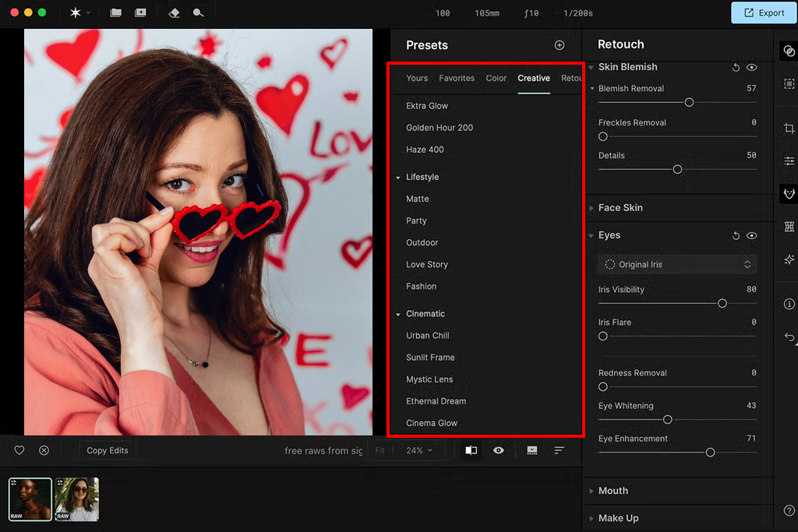Click the magnifier search icon

(199, 12)
